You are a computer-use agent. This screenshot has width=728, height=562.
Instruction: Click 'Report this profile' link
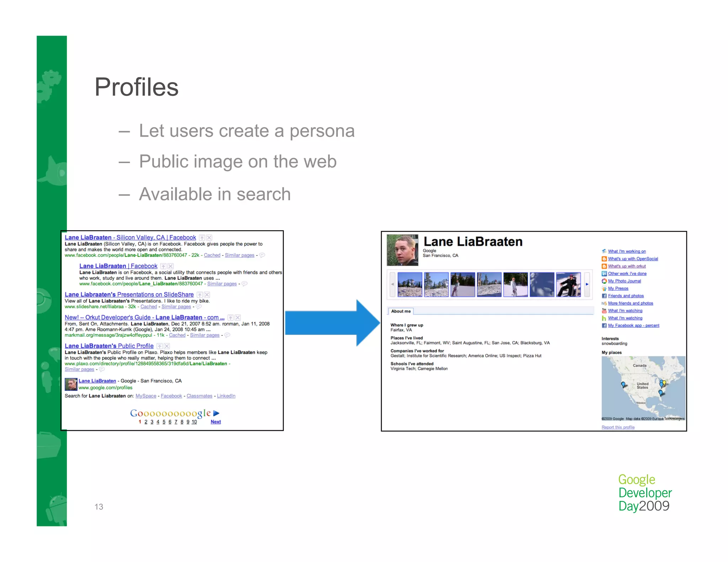618,427
